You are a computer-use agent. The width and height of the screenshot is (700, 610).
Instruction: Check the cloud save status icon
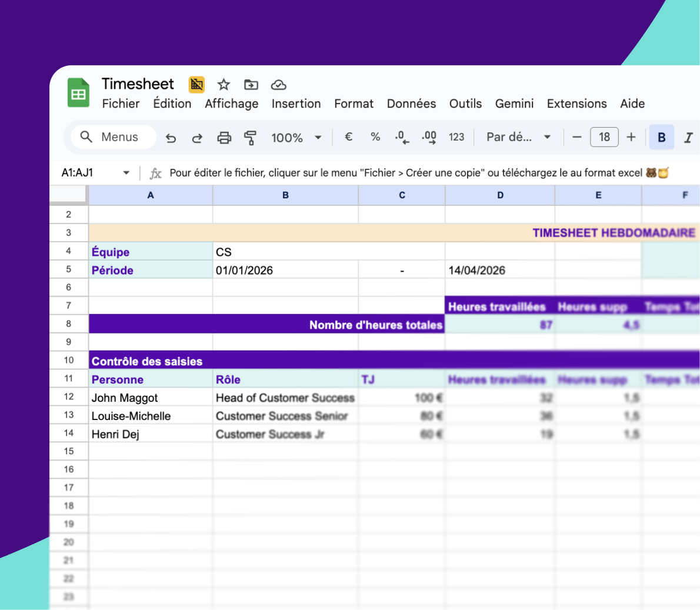click(x=278, y=85)
